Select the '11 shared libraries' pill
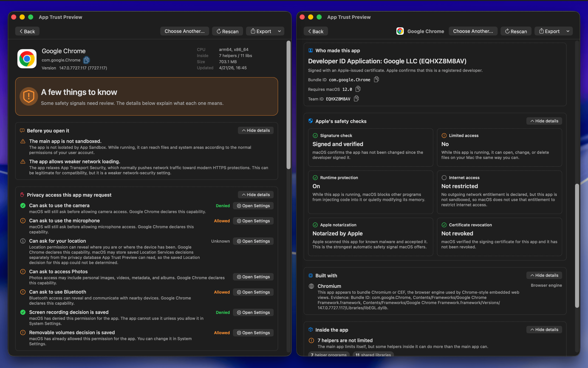The image size is (588, 368). coord(373,354)
